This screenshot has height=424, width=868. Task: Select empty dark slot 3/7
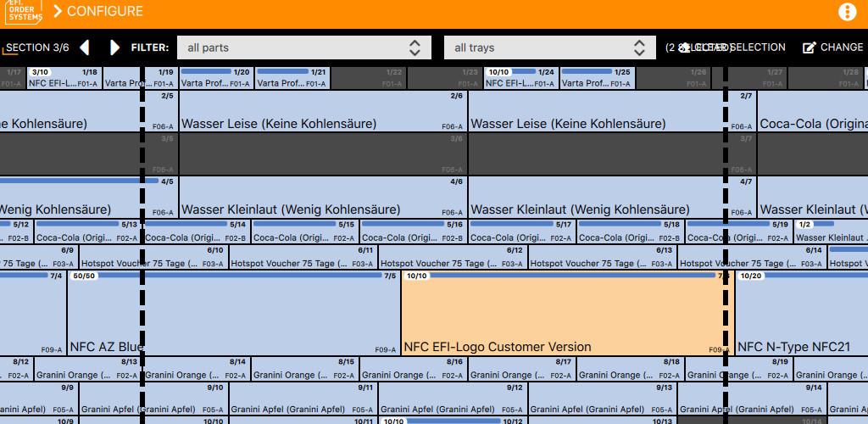pos(612,153)
